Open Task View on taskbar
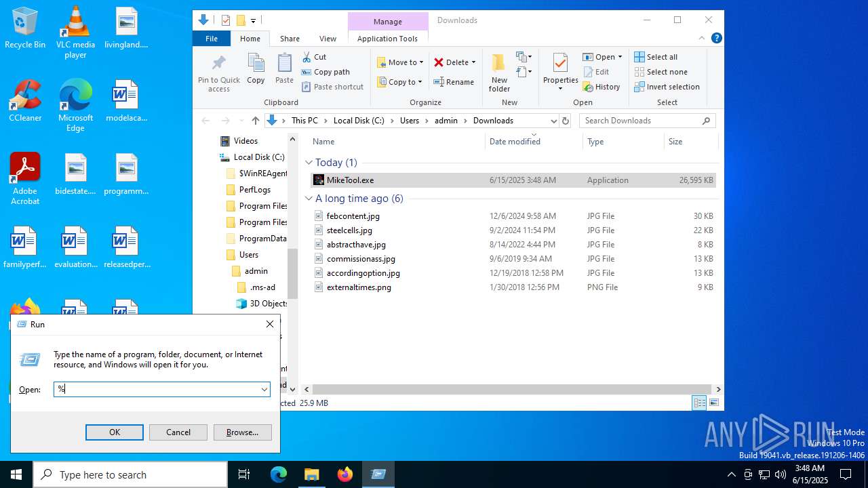Image resolution: width=868 pixels, height=488 pixels. click(x=244, y=475)
